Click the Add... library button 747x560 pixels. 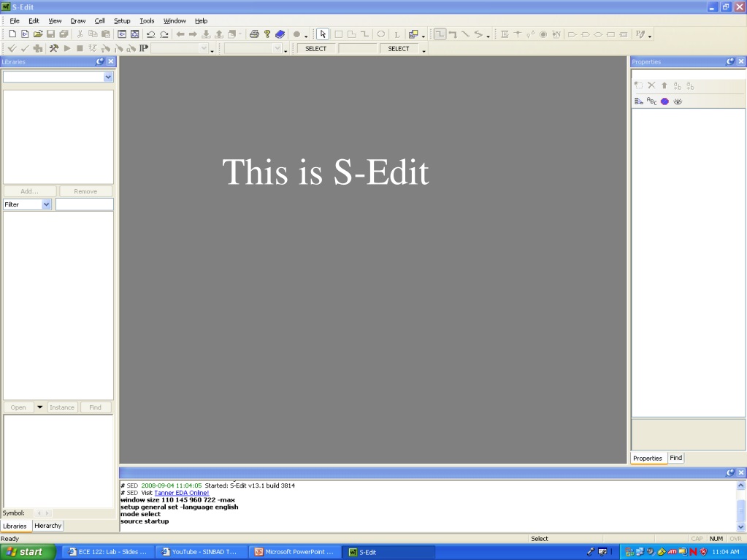coord(29,191)
